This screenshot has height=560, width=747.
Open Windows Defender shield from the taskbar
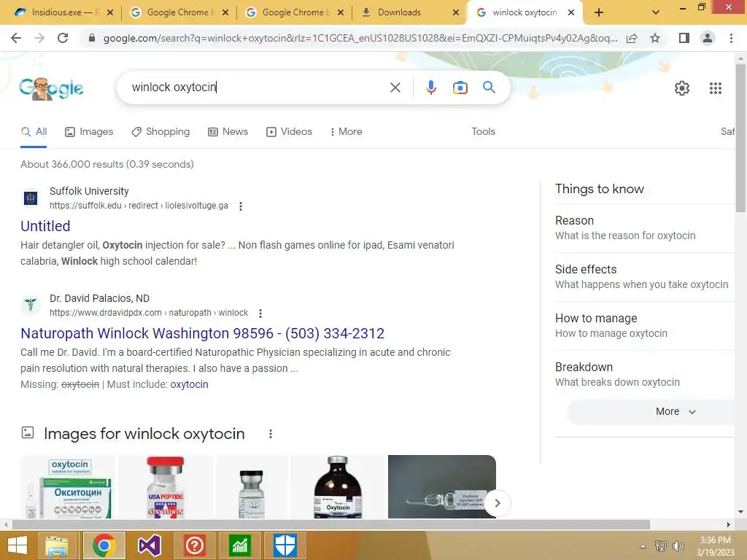click(x=285, y=545)
